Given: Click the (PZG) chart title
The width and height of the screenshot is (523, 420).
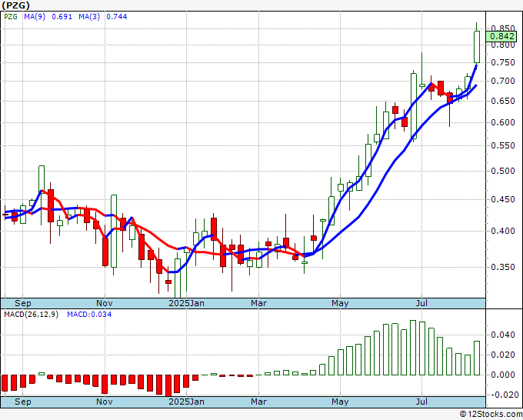Looking at the screenshot, I should pos(15,5).
